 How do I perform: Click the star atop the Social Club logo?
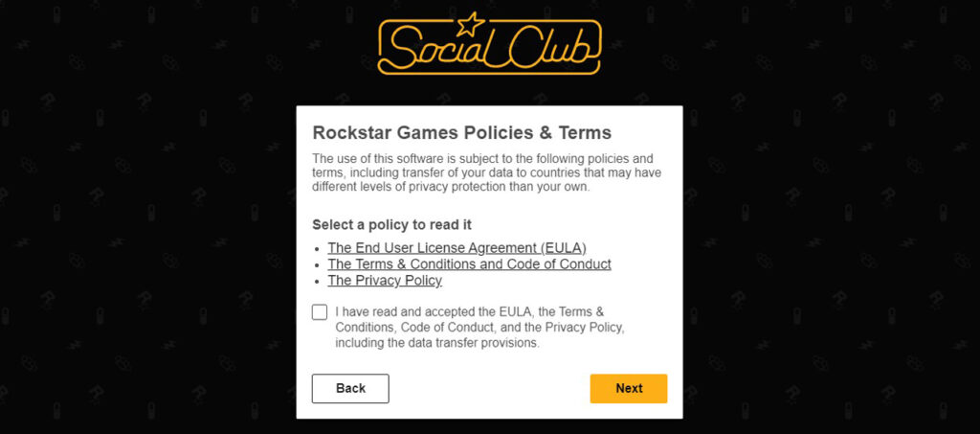click(471, 21)
